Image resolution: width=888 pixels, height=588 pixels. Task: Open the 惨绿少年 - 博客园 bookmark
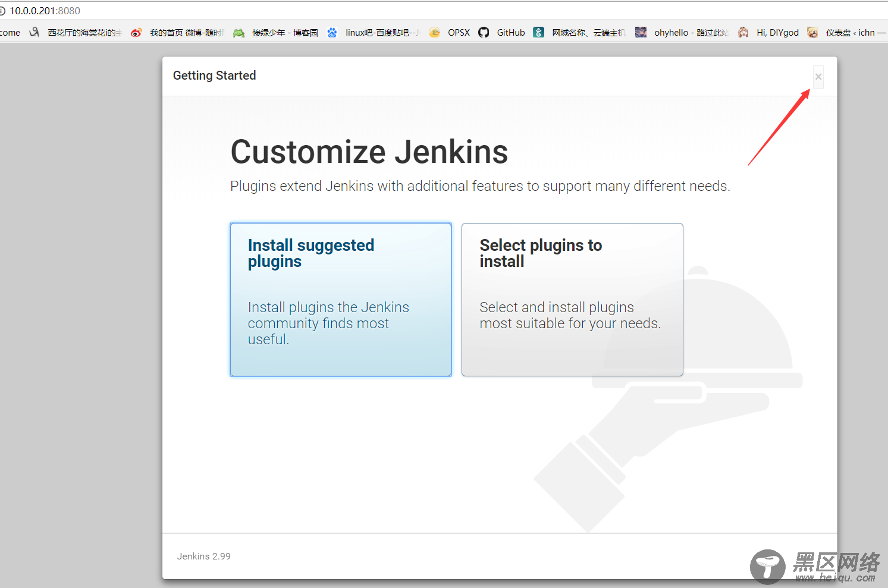[x=276, y=33]
